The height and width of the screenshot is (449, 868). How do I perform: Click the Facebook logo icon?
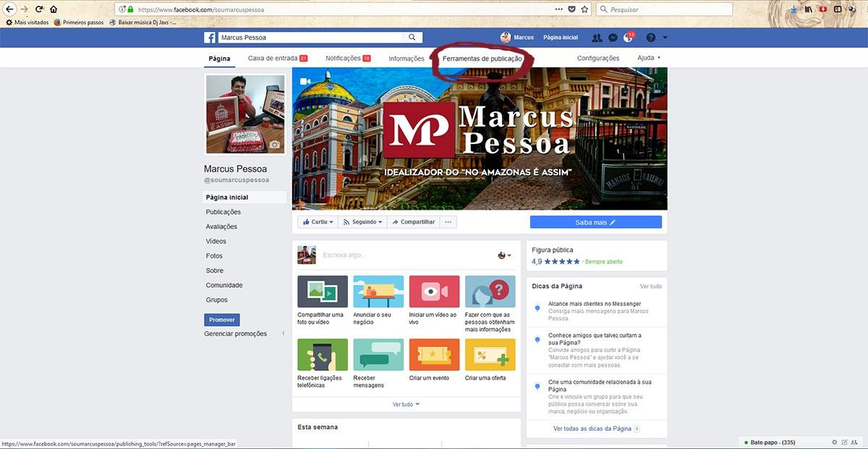pos(210,38)
